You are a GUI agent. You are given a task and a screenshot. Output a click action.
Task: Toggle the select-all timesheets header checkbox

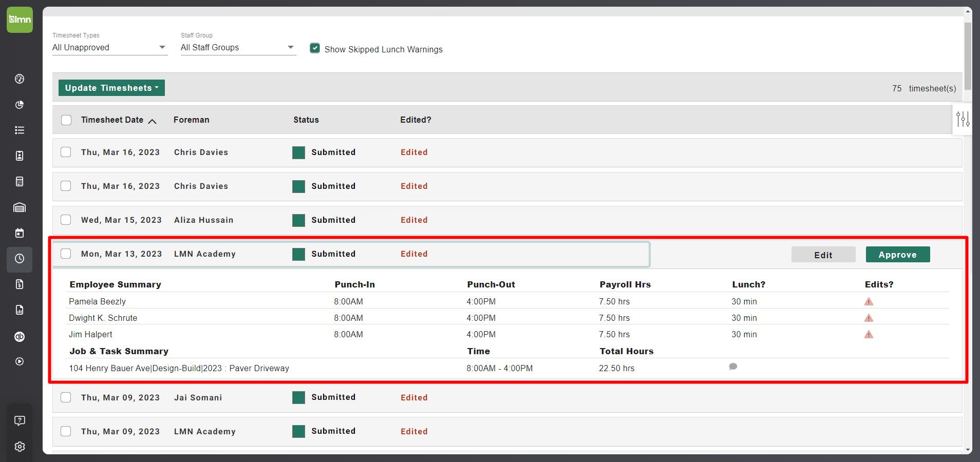pos(66,120)
